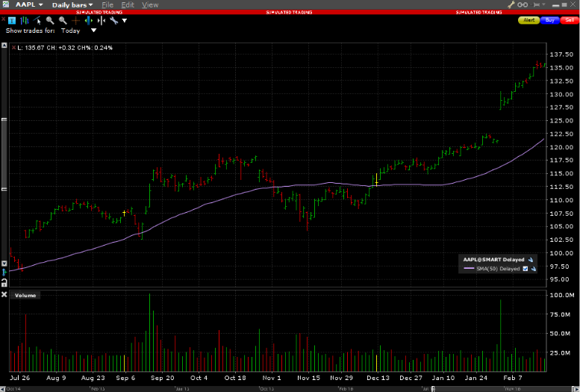
Task: Click the second magnifier zoom icon
Action: pyautogui.click(x=63, y=20)
